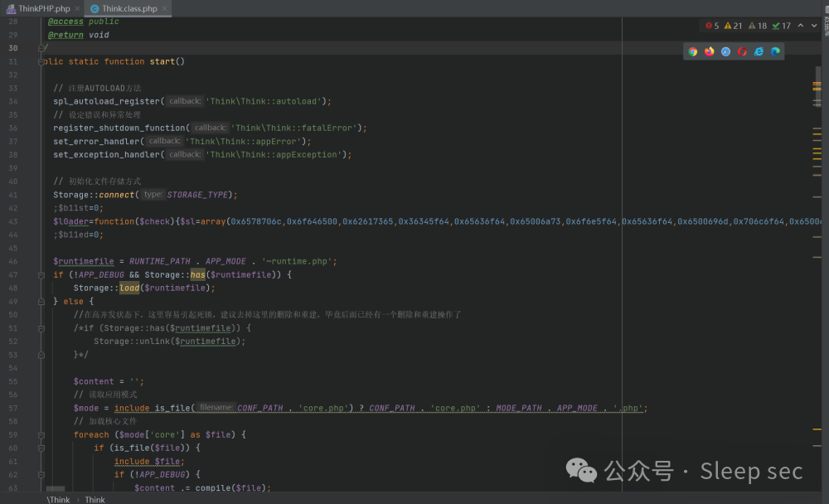Image resolution: width=829 pixels, height=504 pixels.
Task: Show the 21 warnings indicator
Action: (x=734, y=26)
